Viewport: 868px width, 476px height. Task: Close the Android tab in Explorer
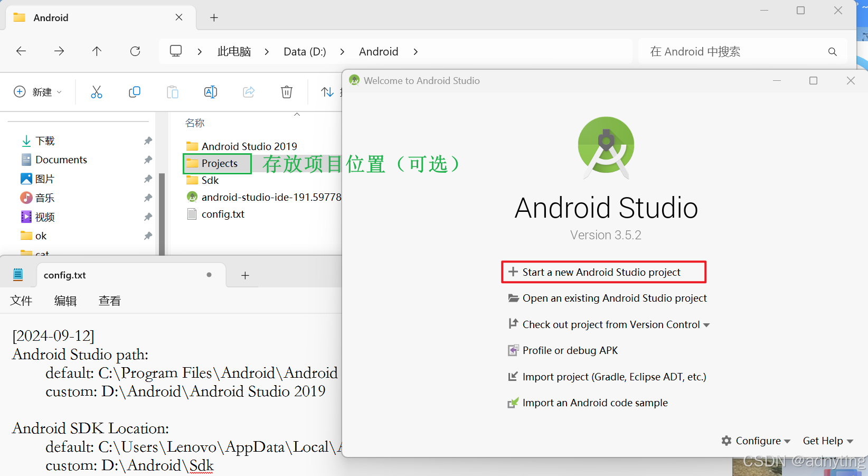click(x=179, y=17)
